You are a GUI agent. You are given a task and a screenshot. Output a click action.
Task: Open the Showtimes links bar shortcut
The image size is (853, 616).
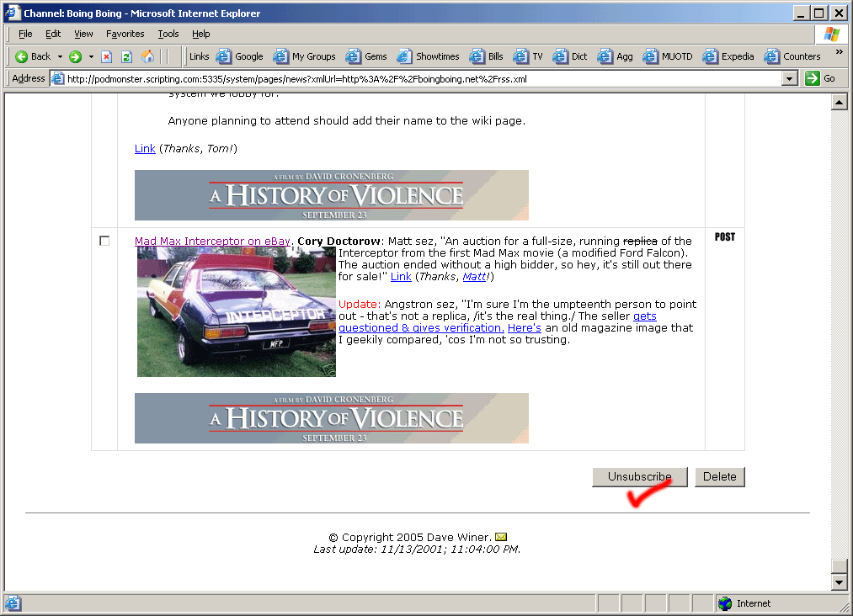click(429, 56)
